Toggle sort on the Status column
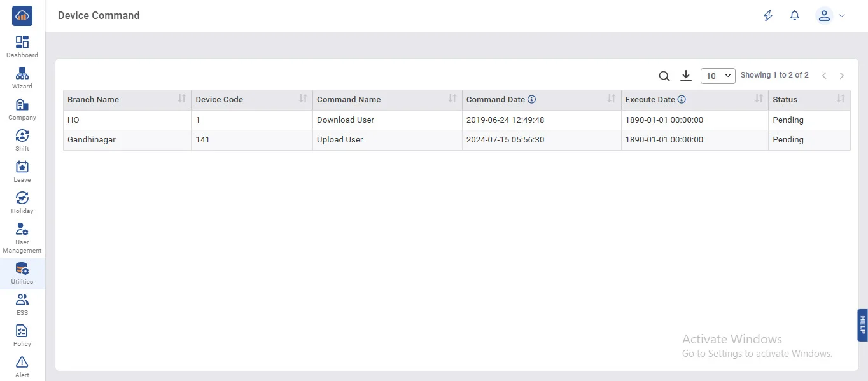 pos(841,99)
